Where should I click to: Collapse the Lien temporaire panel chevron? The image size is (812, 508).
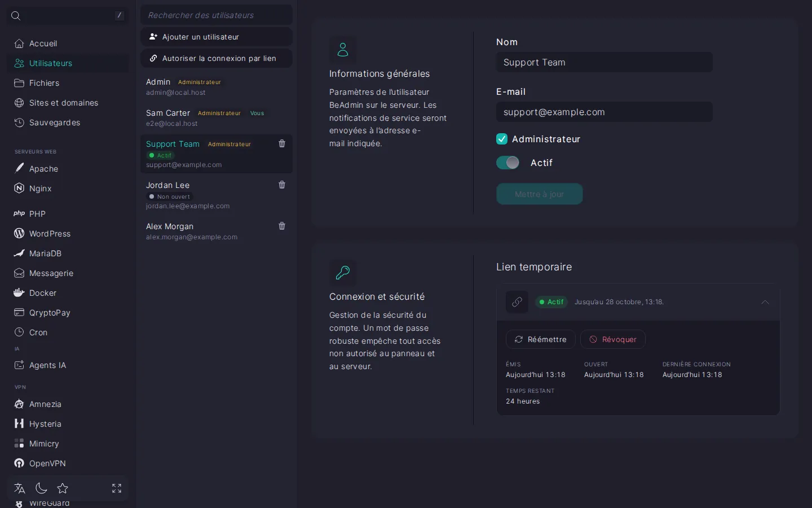[765, 302]
